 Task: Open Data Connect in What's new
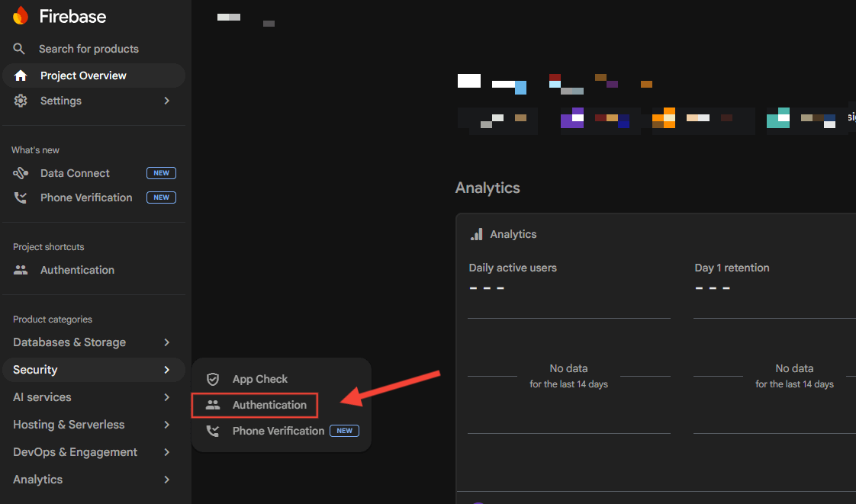75,173
